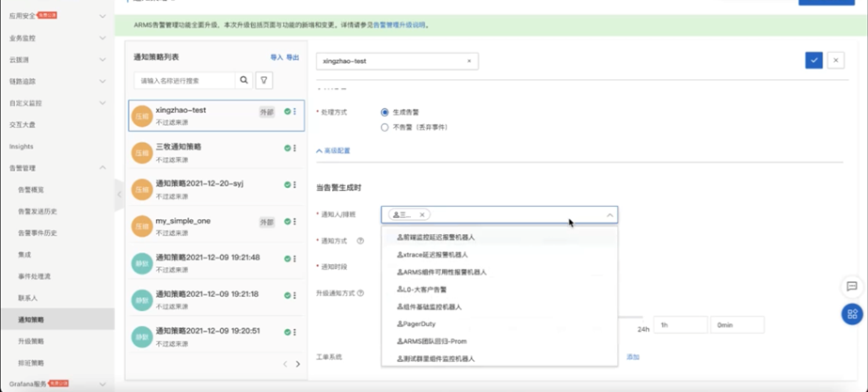Select policy 通知策略2021-12-20-syj in list
The width and height of the screenshot is (868, 392).
216,189
